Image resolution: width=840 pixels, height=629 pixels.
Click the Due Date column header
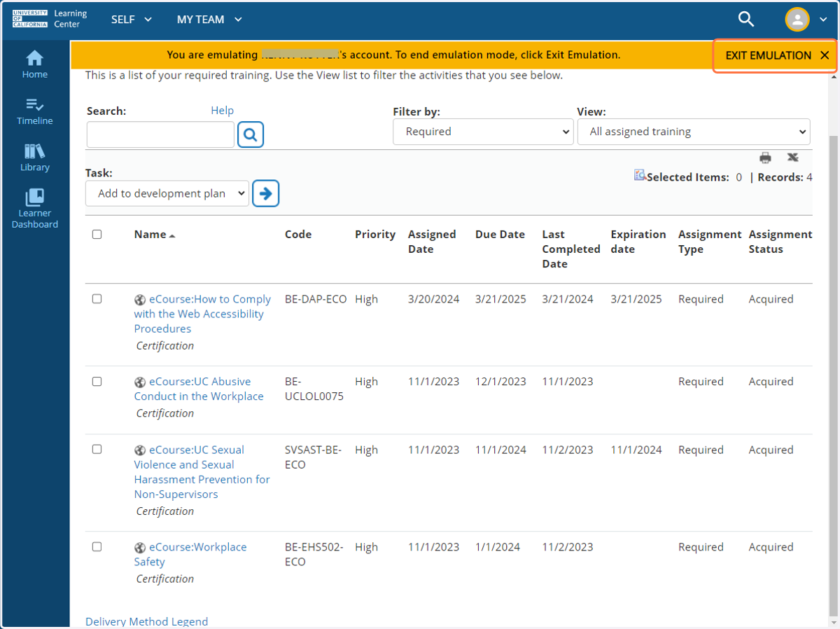pyautogui.click(x=500, y=235)
